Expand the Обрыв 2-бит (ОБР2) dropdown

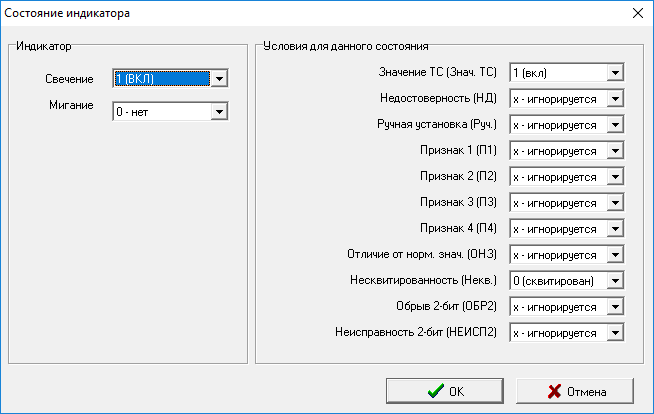click(616, 307)
